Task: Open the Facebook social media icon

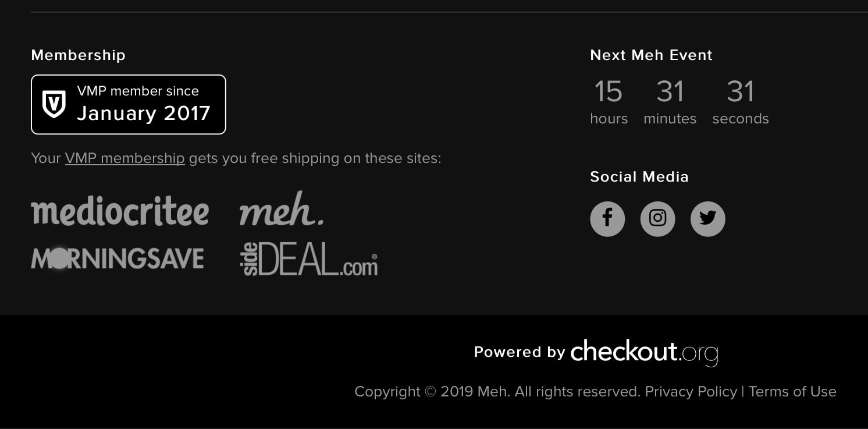Action: (607, 219)
